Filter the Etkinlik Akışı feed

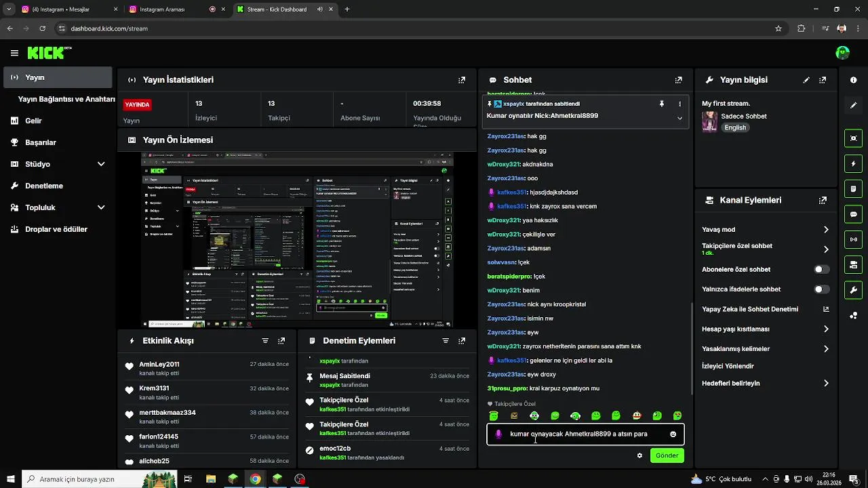(x=265, y=341)
